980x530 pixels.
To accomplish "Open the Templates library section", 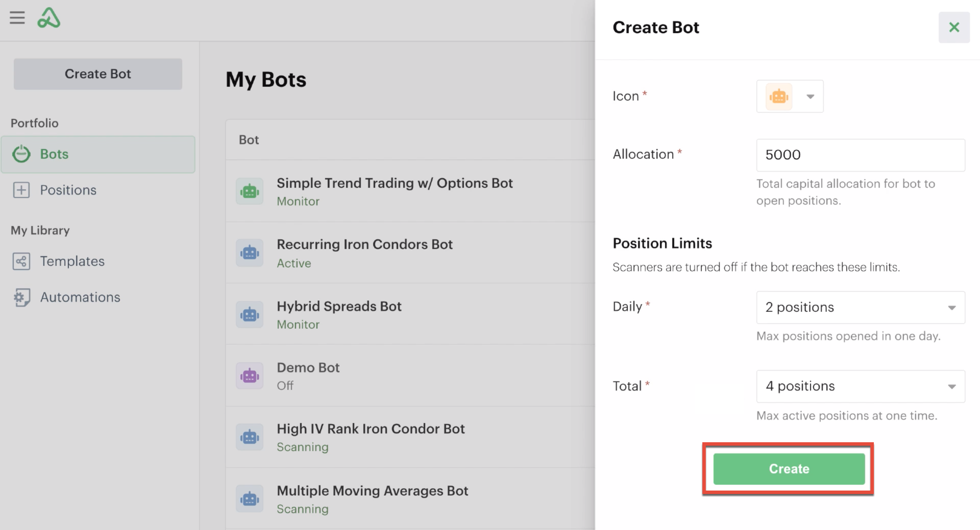I will [x=72, y=261].
